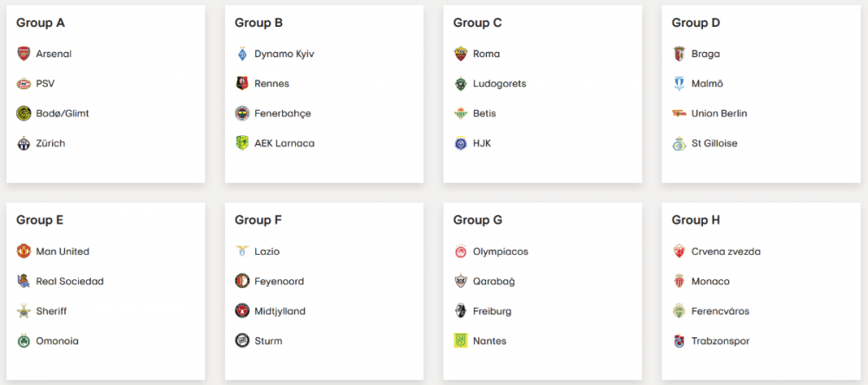Open the Fenerbahçe team link
The width and height of the screenshot is (868, 385).
click(282, 114)
